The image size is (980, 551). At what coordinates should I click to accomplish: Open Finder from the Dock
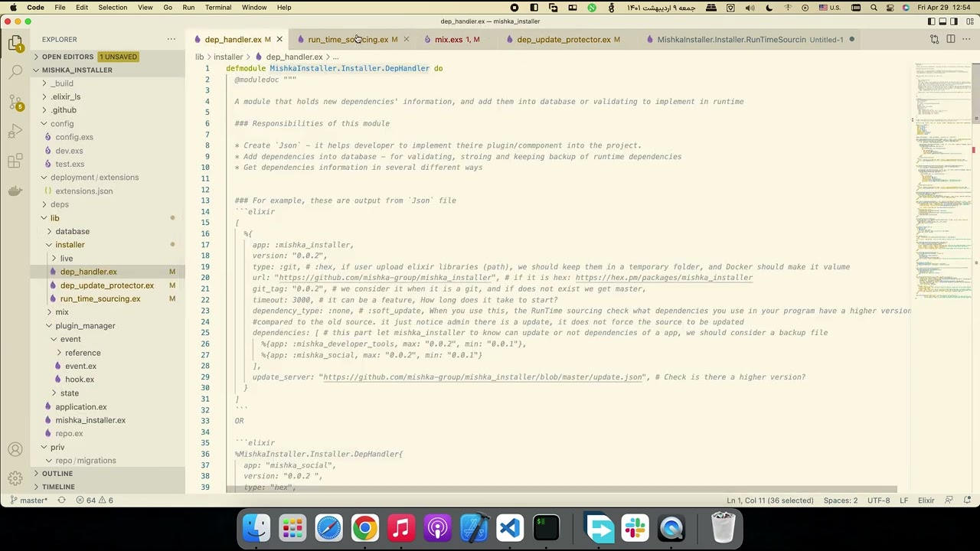256,528
